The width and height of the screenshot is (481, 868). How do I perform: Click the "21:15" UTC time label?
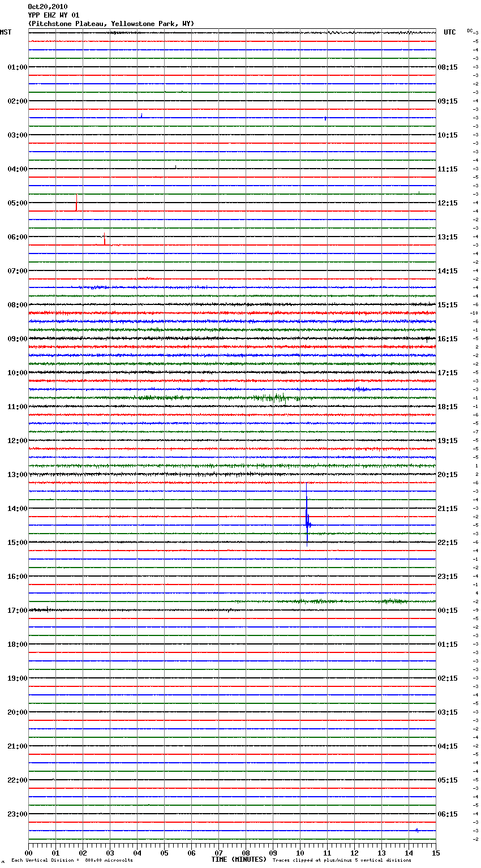tap(448, 509)
